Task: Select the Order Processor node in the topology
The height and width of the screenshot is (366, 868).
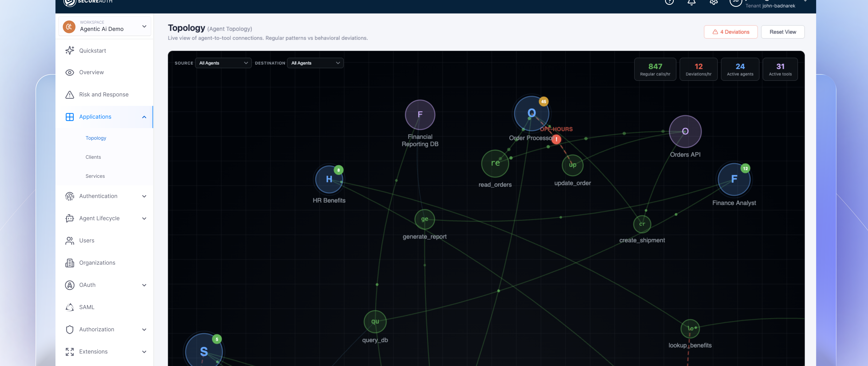Action: click(x=532, y=113)
